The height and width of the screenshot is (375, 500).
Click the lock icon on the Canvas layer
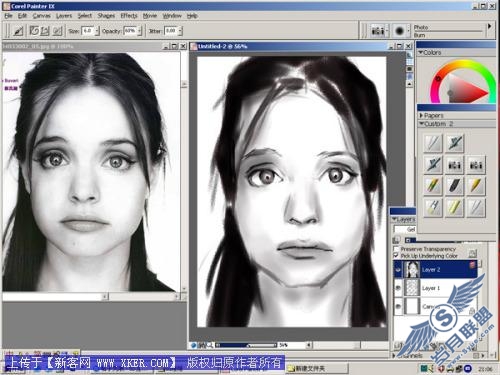pyautogui.click(x=472, y=311)
